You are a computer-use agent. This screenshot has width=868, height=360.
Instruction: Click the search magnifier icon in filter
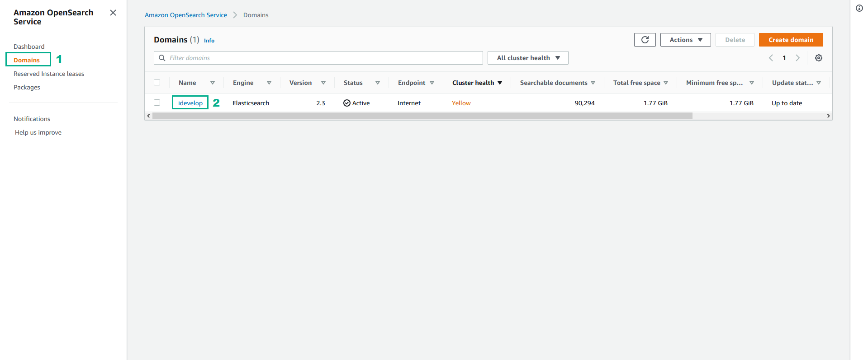coord(162,58)
